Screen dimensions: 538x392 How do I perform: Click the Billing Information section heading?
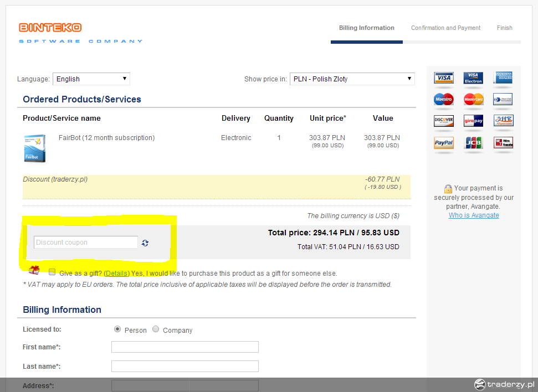click(62, 310)
